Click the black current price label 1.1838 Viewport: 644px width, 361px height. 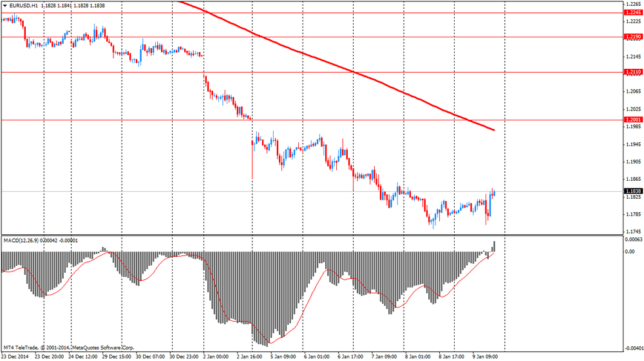pos(633,191)
